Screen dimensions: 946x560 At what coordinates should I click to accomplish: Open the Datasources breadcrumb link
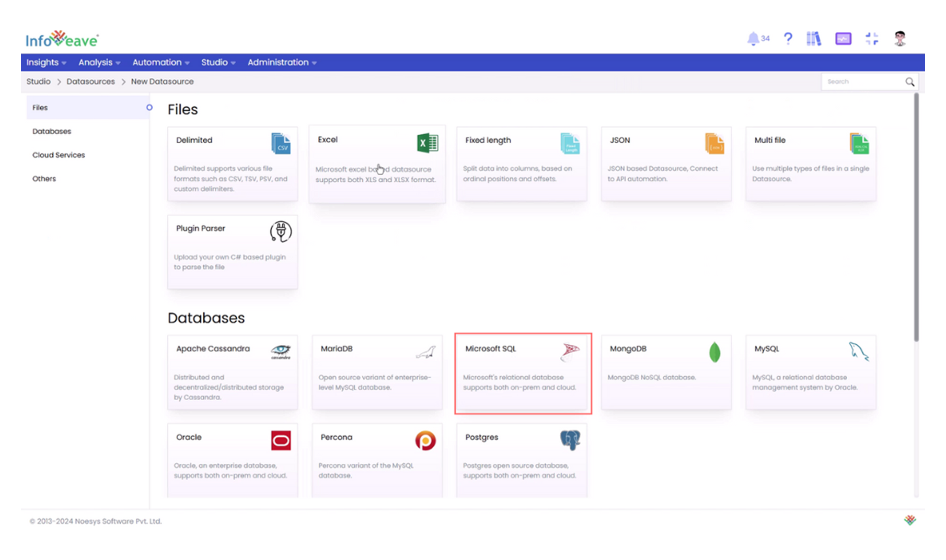pos(91,81)
